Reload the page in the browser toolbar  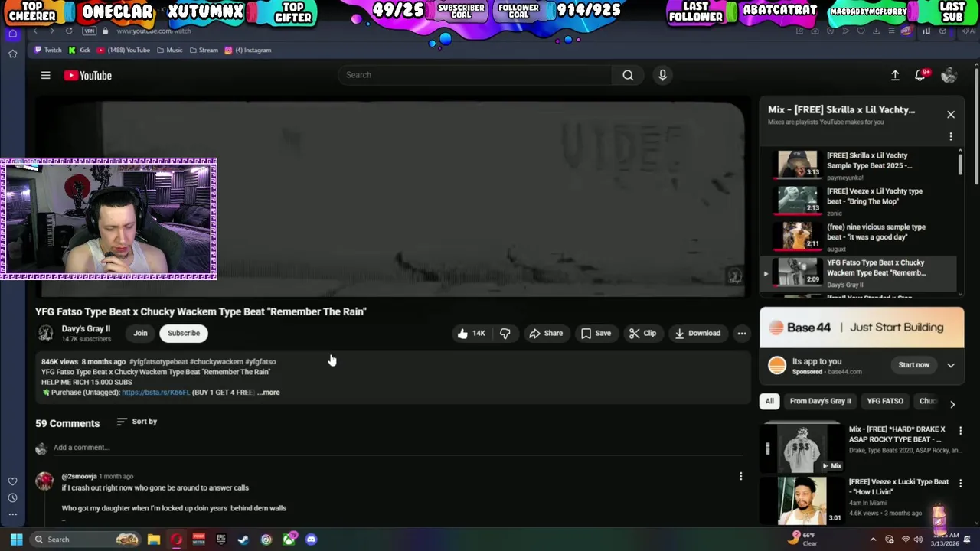(x=69, y=31)
